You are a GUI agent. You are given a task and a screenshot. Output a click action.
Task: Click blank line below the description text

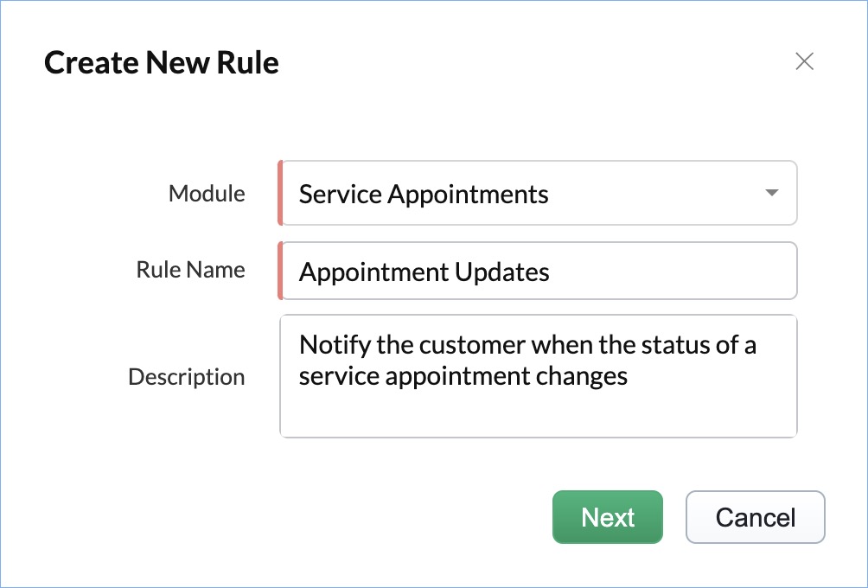tap(538, 413)
